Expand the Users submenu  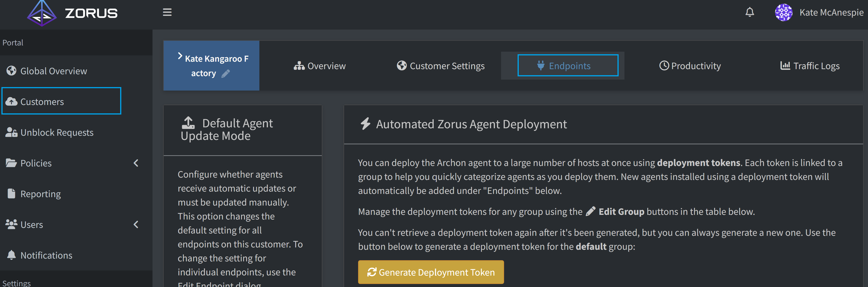[x=136, y=224]
